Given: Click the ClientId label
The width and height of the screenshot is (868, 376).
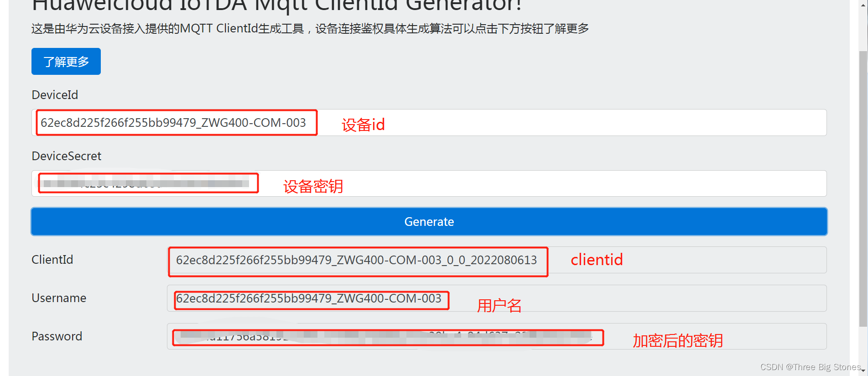Looking at the screenshot, I should pyautogui.click(x=52, y=260).
